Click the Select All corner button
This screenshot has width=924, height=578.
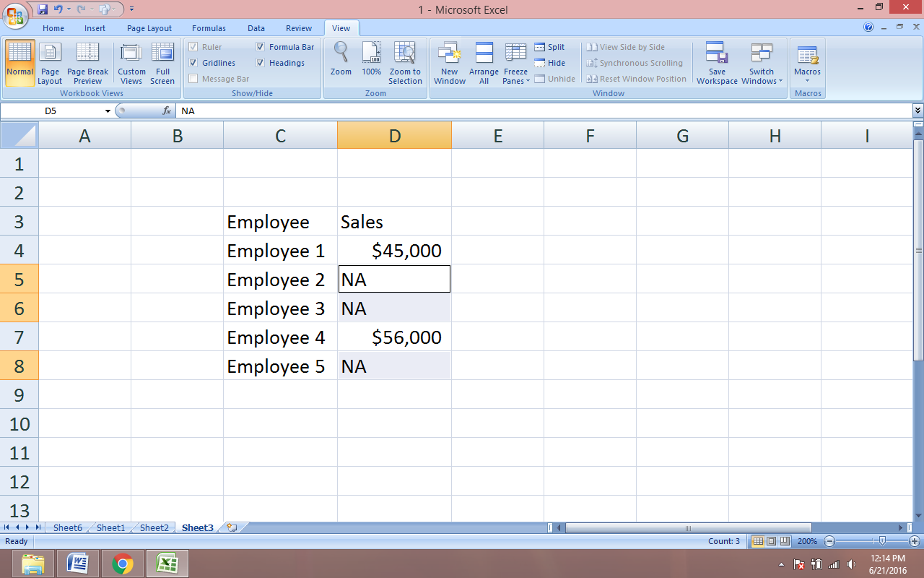(x=19, y=135)
